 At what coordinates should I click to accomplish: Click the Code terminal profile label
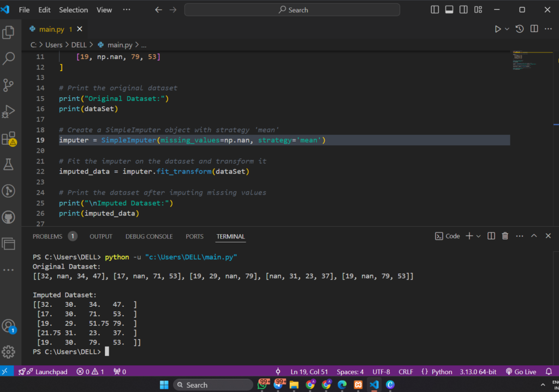448,236
